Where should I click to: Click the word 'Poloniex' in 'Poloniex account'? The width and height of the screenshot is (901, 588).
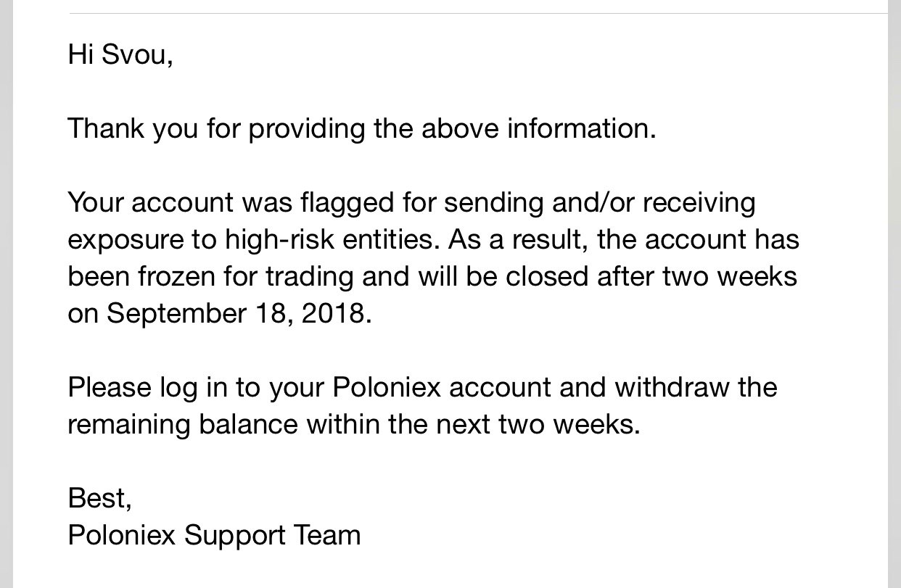coord(387,387)
